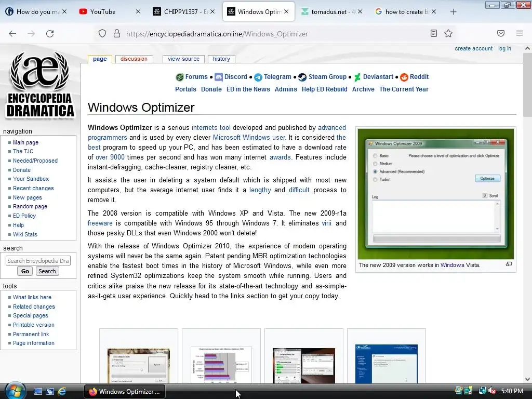Viewport: 532px width, 399px height.
Task: Click the Discord logo icon
Action: pyautogui.click(x=219, y=77)
